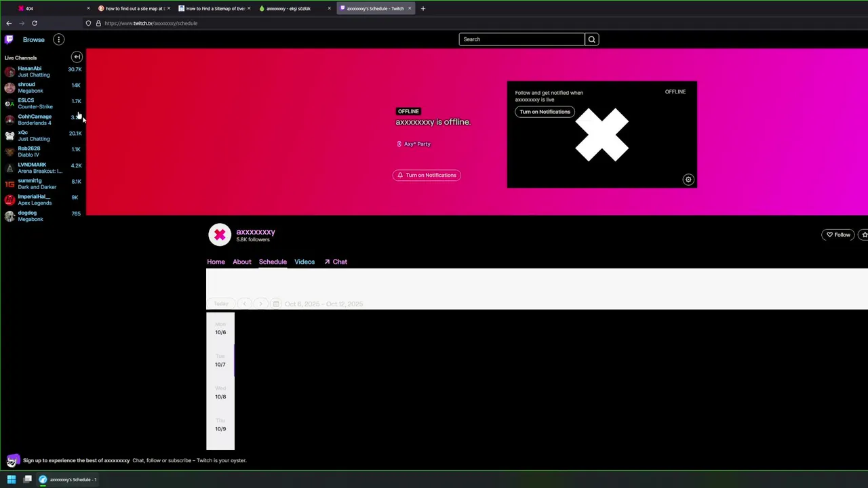Image resolution: width=868 pixels, height=488 pixels.
Task: Open summit1g Dark and Darker channel
Action: [43, 184]
